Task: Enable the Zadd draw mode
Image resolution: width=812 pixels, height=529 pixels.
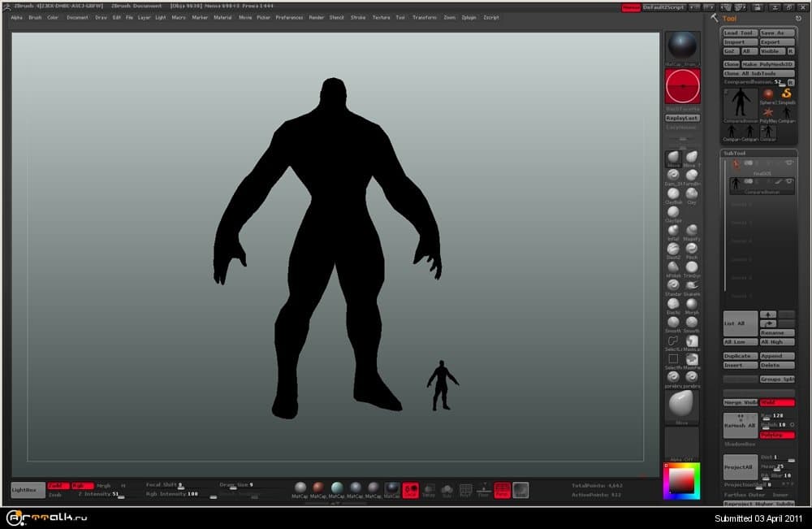Action: pyautogui.click(x=58, y=486)
